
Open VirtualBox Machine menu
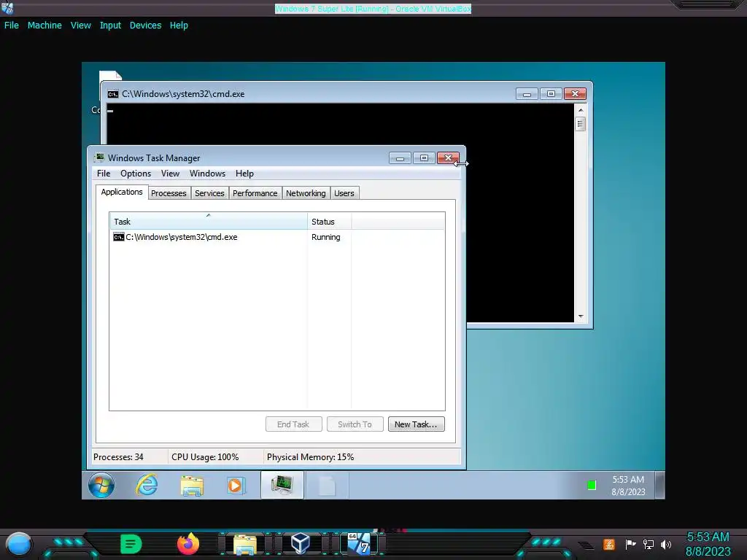tap(44, 26)
